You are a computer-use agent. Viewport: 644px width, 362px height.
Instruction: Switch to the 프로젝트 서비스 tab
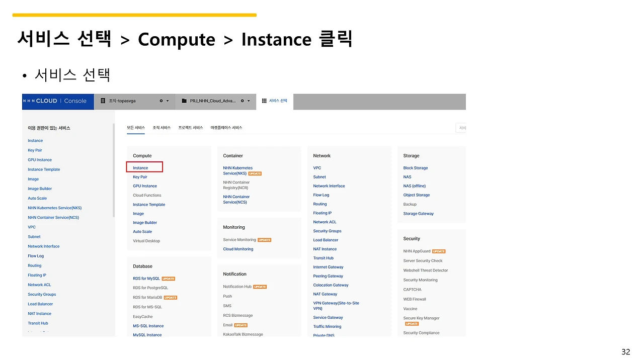pos(191,128)
